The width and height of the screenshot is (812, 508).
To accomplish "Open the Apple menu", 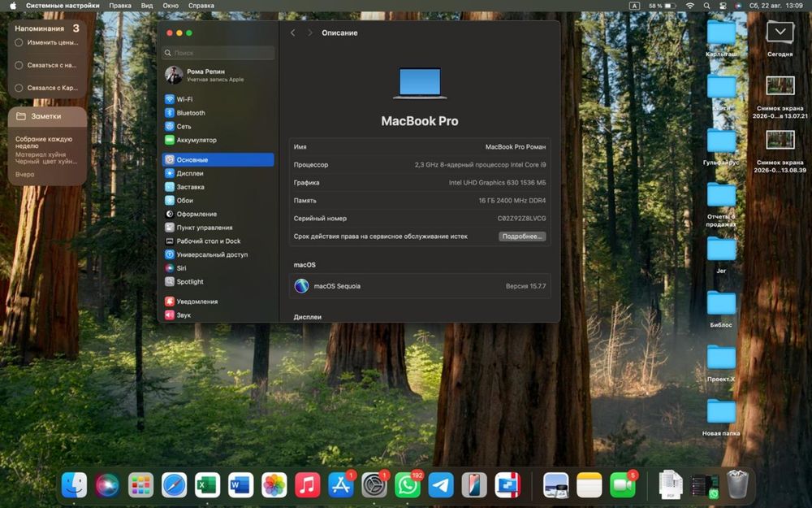I will 13,6.
